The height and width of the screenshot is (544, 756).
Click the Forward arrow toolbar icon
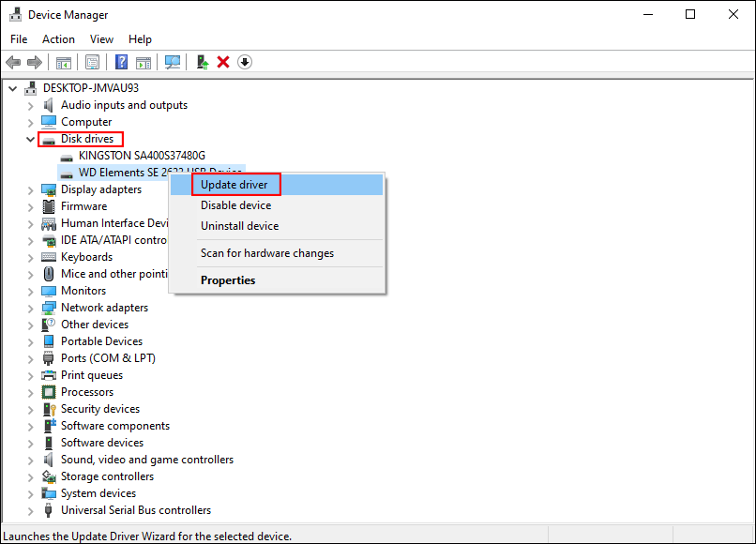click(35, 62)
